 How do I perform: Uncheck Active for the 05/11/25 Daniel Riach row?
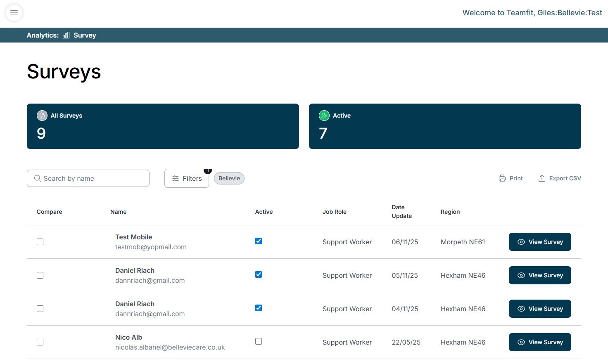click(259, 274)
